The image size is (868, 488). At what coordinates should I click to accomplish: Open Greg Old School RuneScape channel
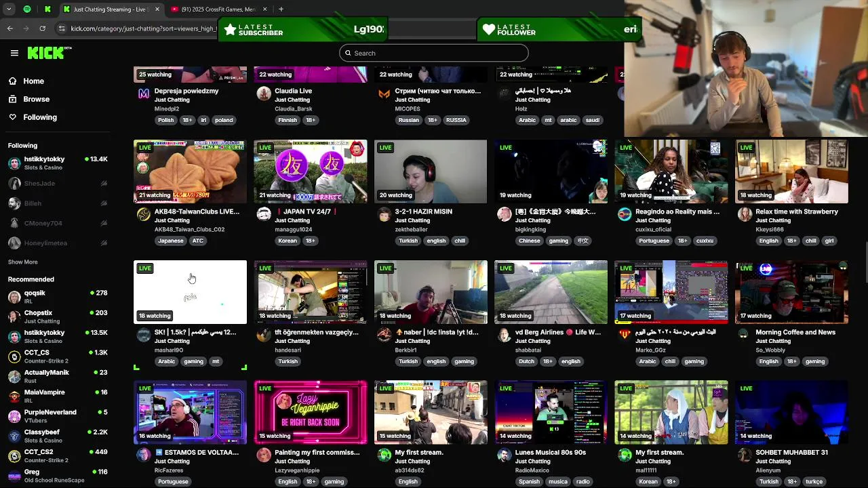pyautogui.click(x=58, y=476)
